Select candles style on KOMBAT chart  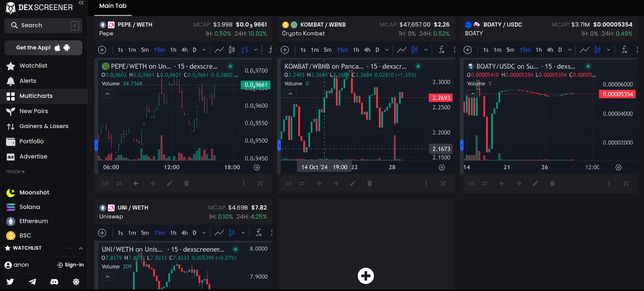(x=415, y=50)
